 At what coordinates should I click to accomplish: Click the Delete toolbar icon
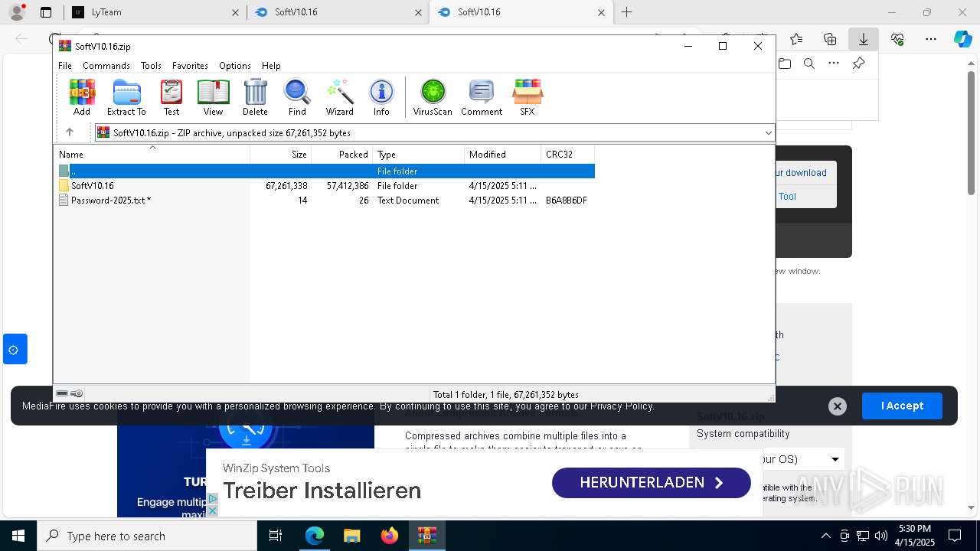point(255,97)
